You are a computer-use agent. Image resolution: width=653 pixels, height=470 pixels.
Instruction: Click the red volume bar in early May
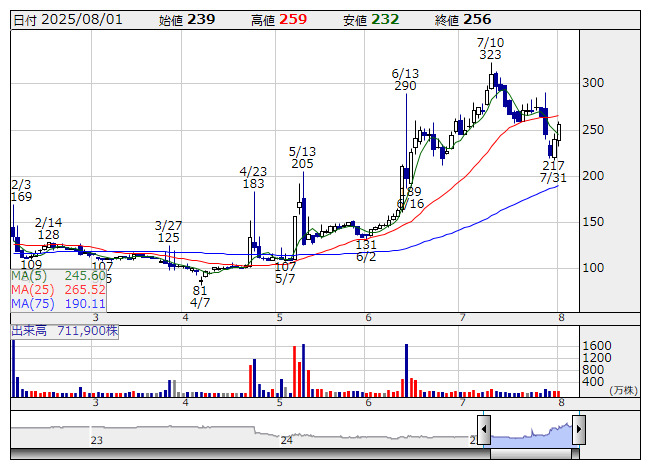(294, 371)
